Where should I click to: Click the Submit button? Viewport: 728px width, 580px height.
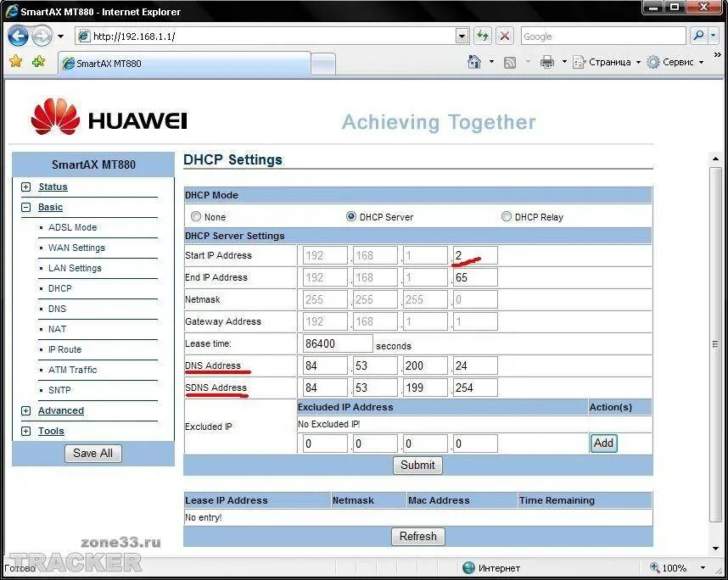(x=417, y=466)
